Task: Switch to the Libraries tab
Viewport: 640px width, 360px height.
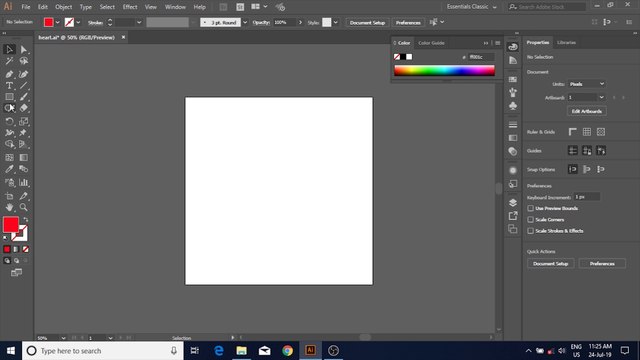Action: pos(566,42)
